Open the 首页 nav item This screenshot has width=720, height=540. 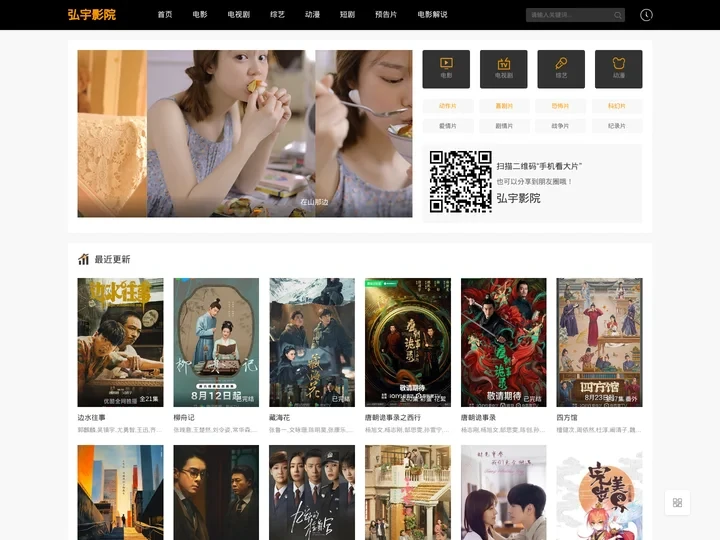pos(165,15)
